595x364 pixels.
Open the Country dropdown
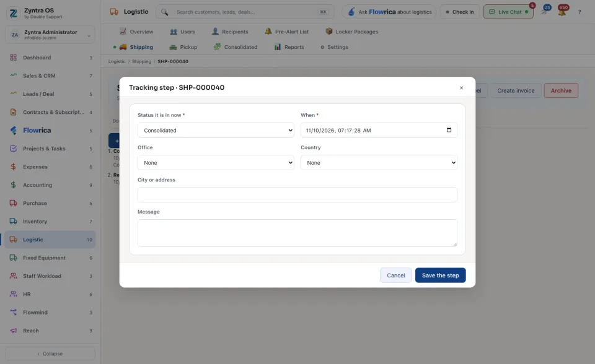[379, 163]
